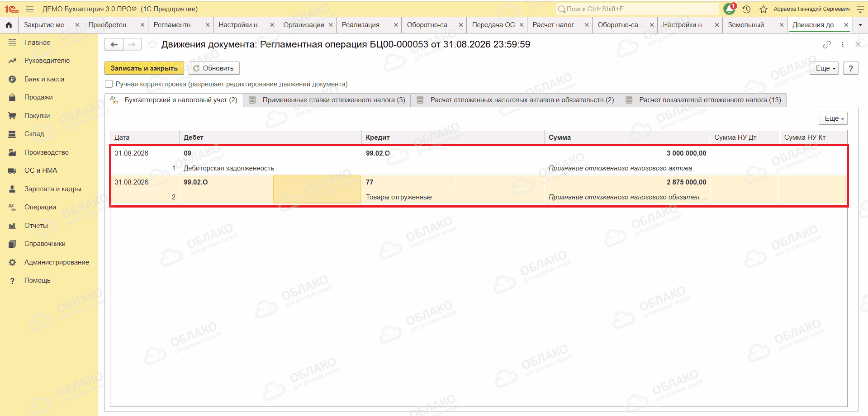Click the Записать и закрыть button
868x416 pixels.
144,68
